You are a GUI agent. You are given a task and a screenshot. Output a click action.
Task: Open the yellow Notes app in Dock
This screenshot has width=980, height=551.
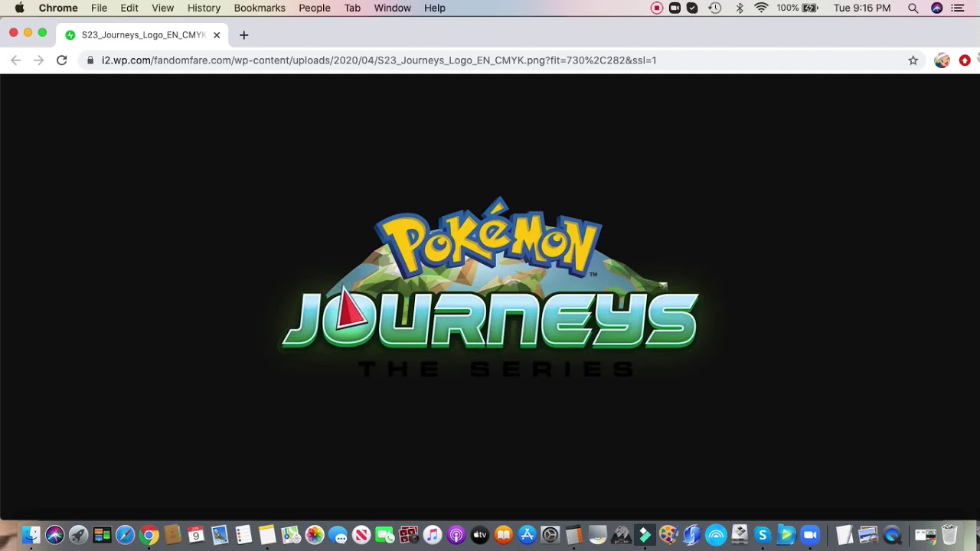point(267,535)
